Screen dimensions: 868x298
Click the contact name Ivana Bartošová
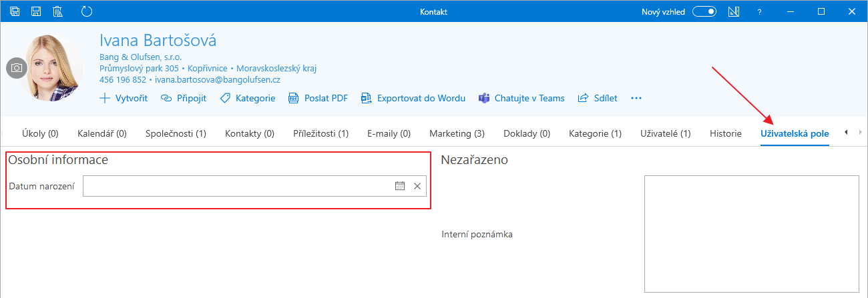click(x=158, y=40)
